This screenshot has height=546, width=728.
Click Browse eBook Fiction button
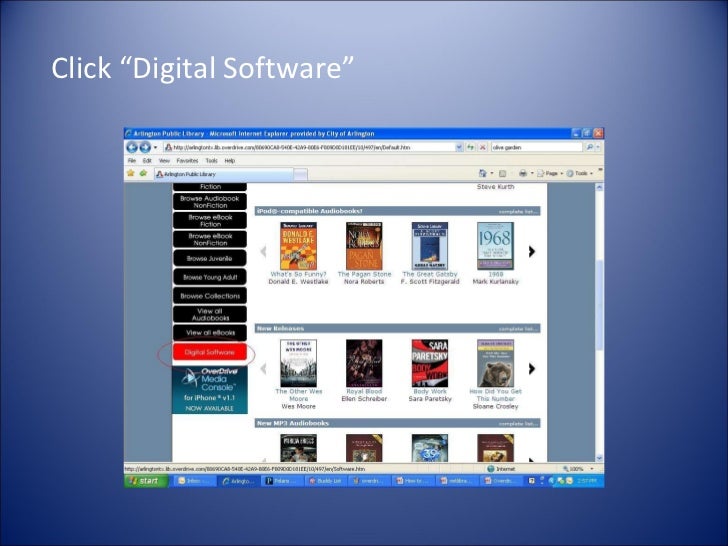[x=210, y=221]
